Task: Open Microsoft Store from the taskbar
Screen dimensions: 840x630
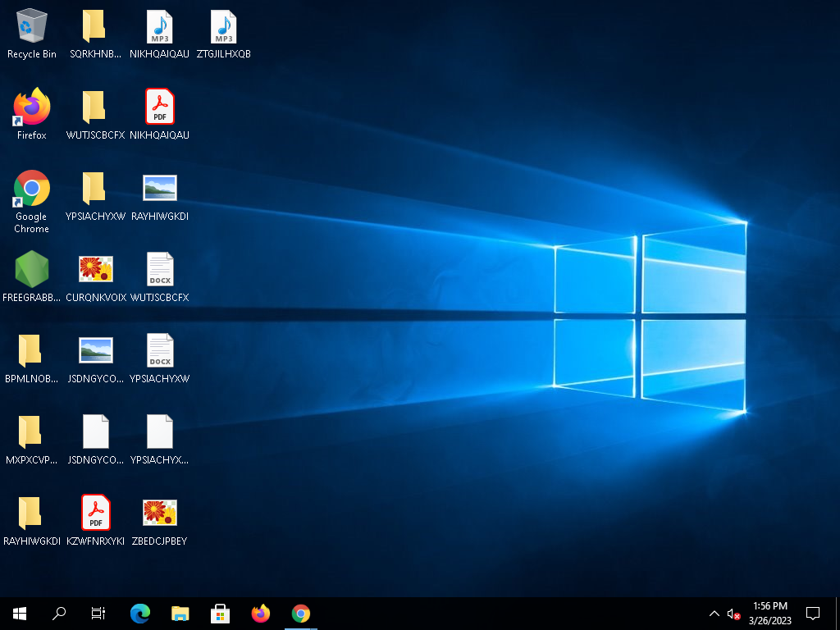Action: (x=221, y=613)
